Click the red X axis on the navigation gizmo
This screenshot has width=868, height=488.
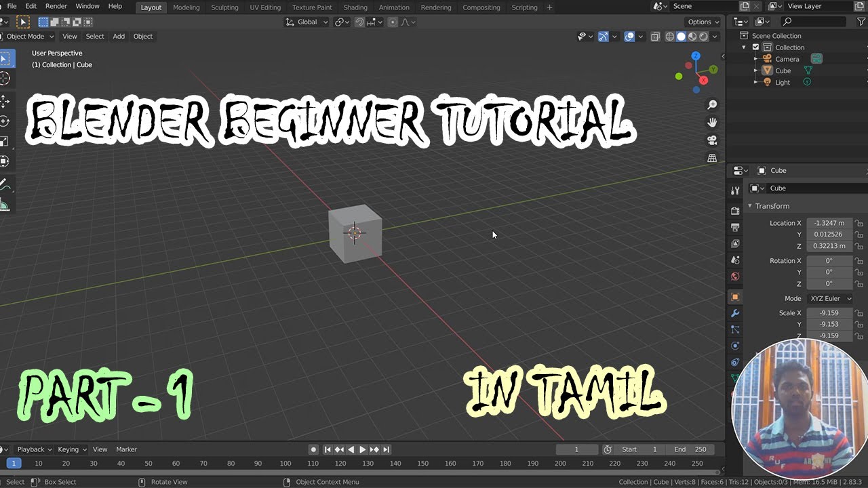click(x=703, y=80)
